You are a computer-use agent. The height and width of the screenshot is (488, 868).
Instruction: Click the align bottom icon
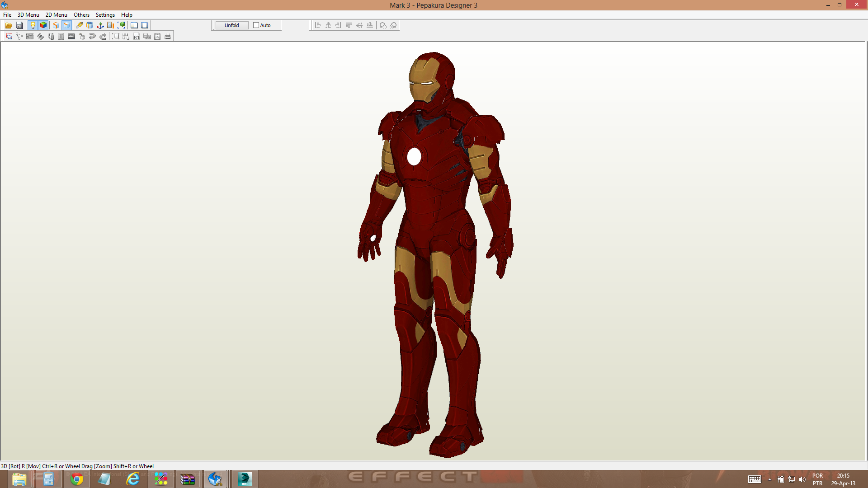click(x=370, y=25)
